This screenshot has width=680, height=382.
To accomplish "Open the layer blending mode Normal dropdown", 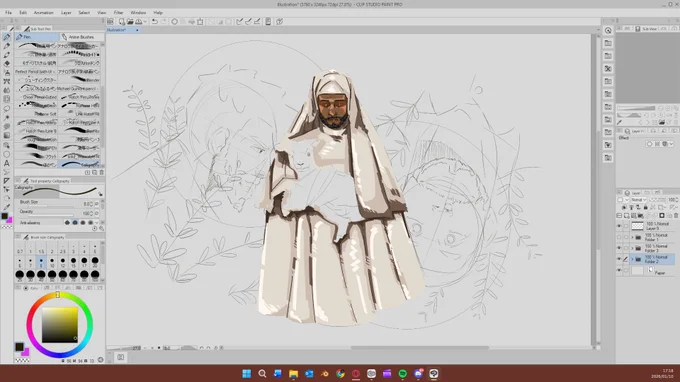I will pos(638,200).
